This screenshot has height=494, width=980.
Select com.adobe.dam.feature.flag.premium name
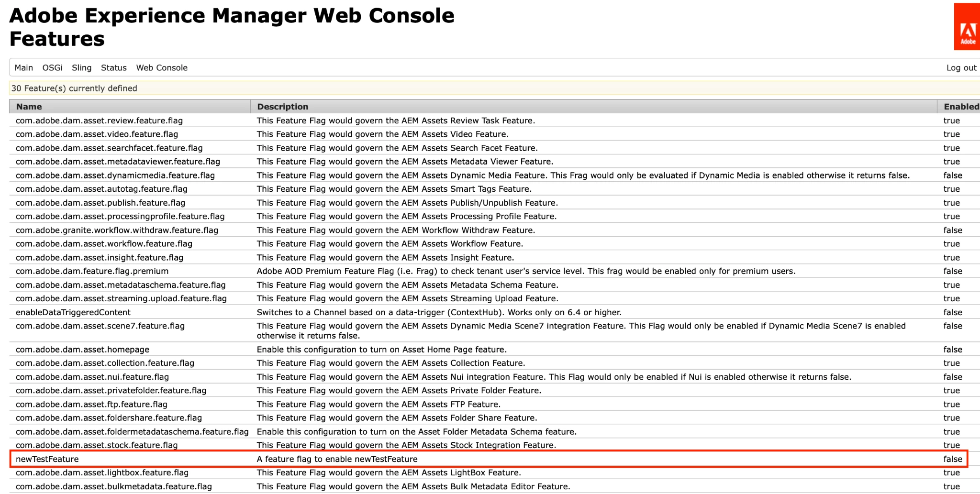[x=92, y=271]
